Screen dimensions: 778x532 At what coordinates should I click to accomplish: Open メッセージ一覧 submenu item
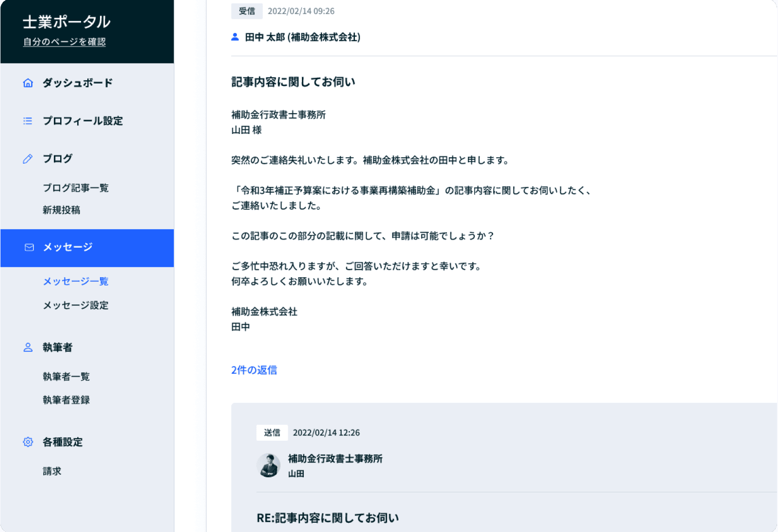point(76,282)
